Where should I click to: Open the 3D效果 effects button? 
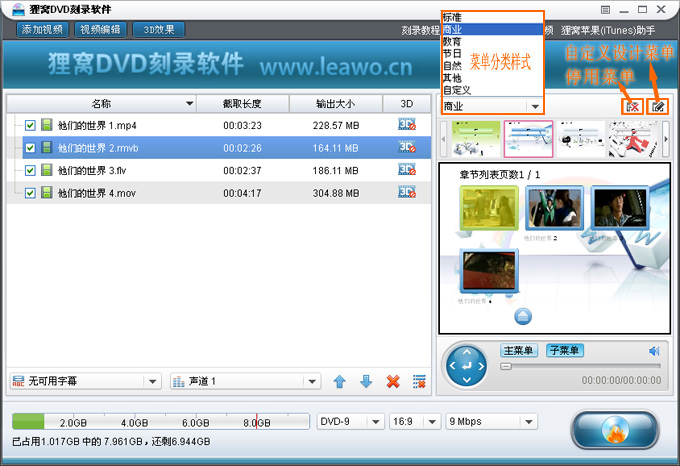coord(159,29)
